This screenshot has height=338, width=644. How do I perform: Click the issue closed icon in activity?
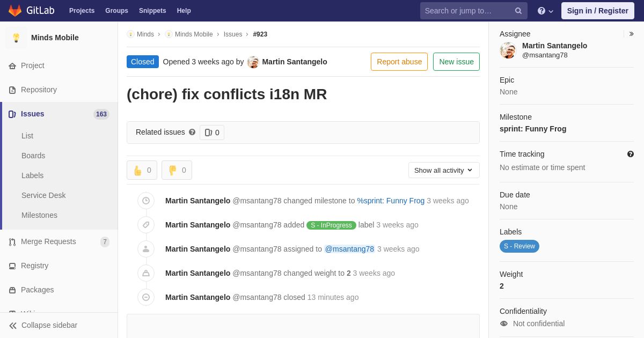coord(146,297)
